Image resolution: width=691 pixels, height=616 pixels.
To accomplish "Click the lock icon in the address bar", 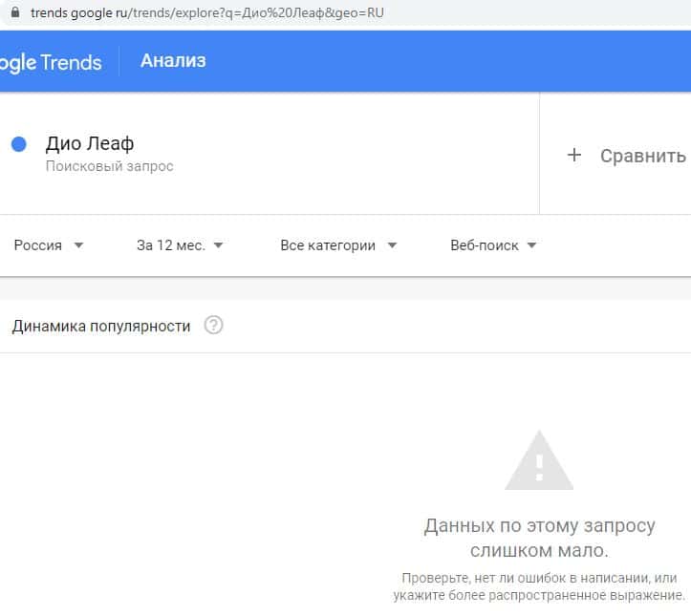I will click(13, 14).
